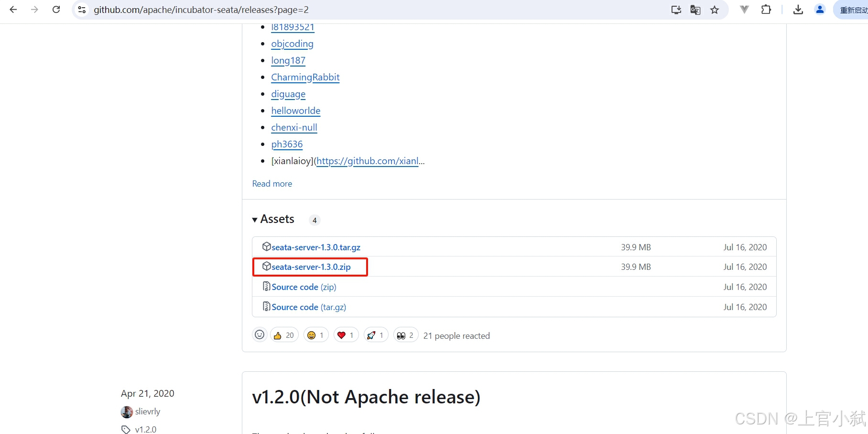Click Jul 16, 2020 date in Source code (tar.gz) row
Image resolution: width=868 pixels, height=434 pixels.
point(745,307)
